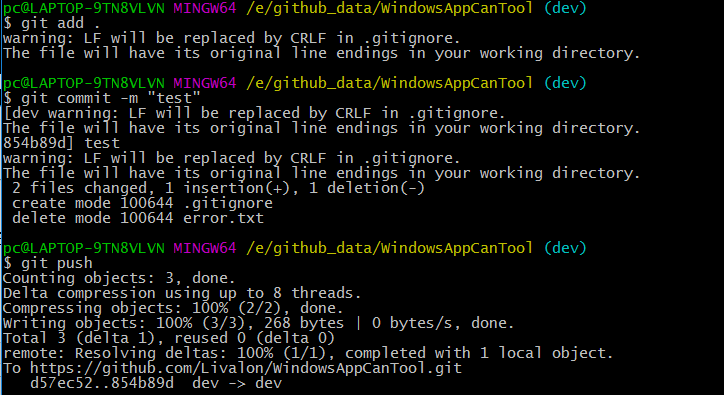Click the "854b89d] test" commit line
Screen dimensions: 725x395
(61, 143)
